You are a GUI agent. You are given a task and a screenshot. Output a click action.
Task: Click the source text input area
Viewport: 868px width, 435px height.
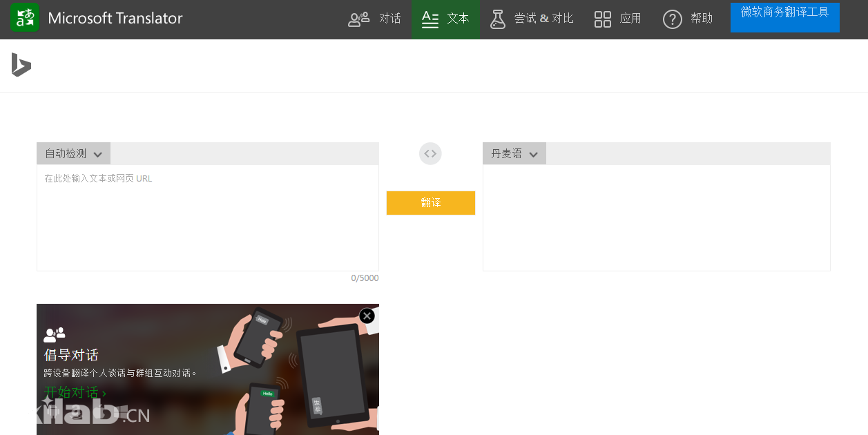tap(208, 217)
